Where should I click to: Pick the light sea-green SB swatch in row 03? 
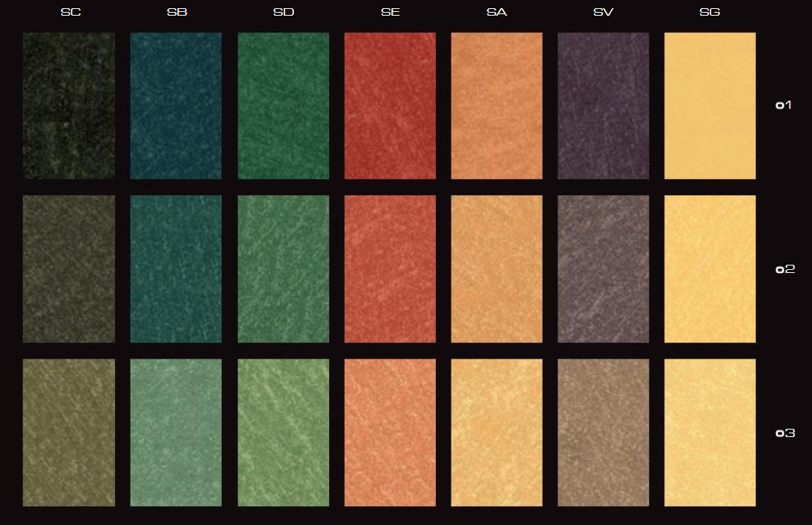tap(176, 433)
